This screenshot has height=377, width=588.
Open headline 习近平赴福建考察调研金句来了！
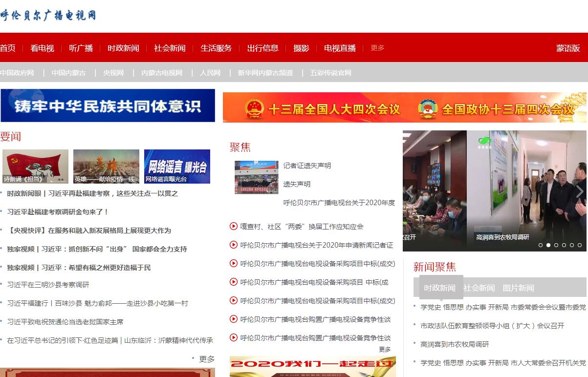(58, 212)
